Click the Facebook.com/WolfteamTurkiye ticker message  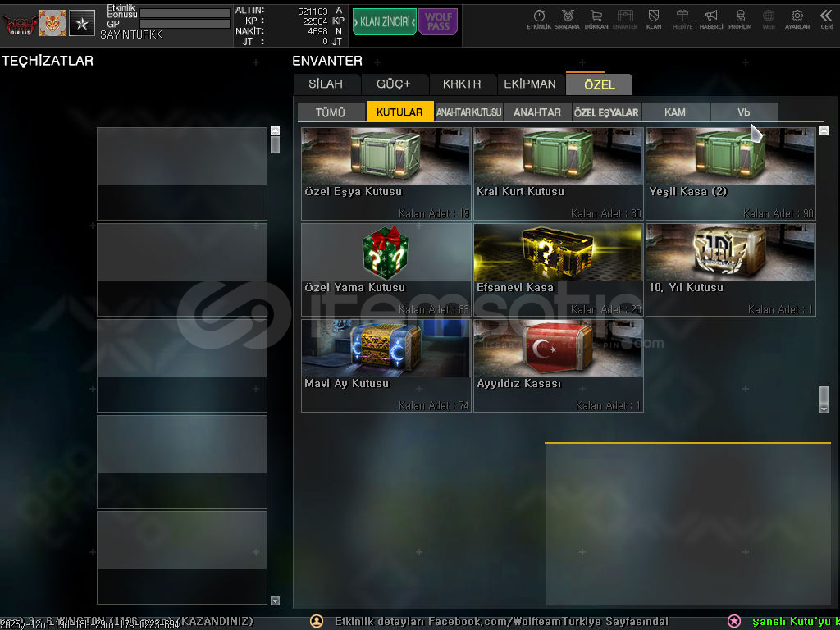point(501,622)
